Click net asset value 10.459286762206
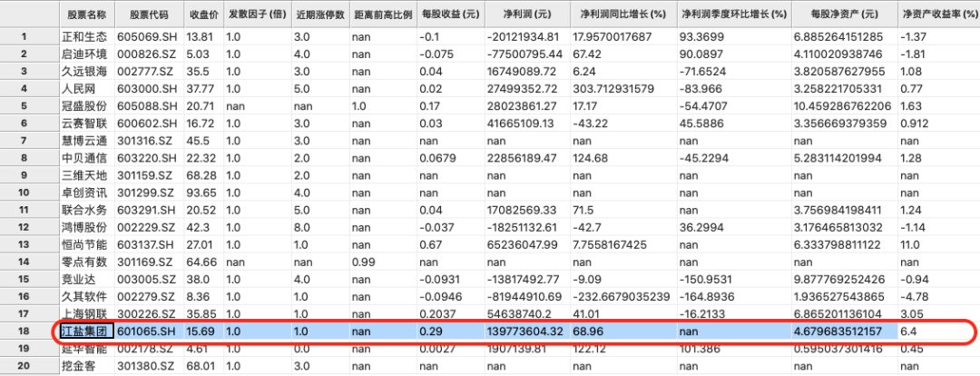980x376 pixels. point(845,107)
